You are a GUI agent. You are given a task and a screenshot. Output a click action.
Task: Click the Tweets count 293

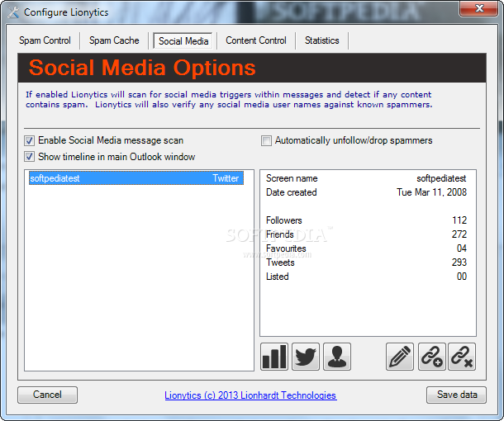(459, 263)
